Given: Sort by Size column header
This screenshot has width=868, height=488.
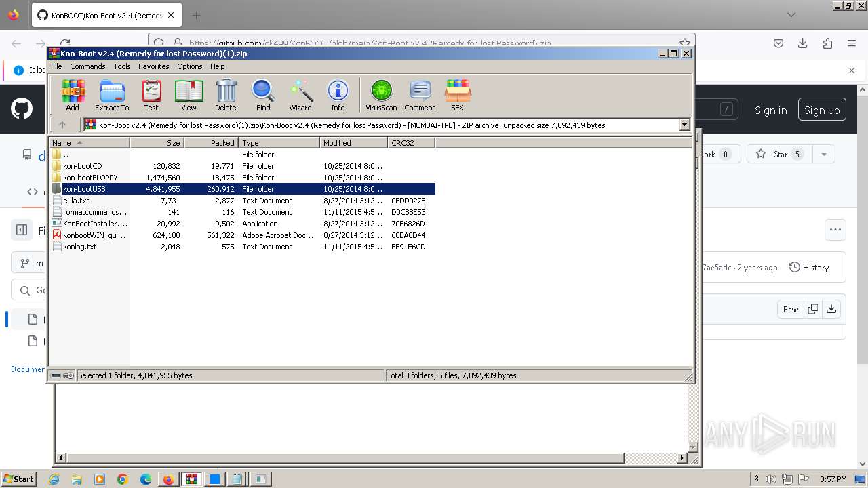Looking at the screenshot, I should point(157,142).
